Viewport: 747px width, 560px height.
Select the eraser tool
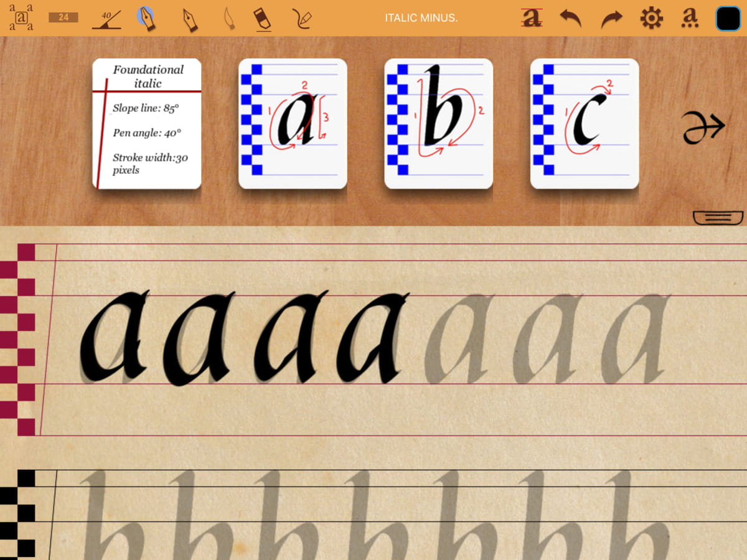263,19
